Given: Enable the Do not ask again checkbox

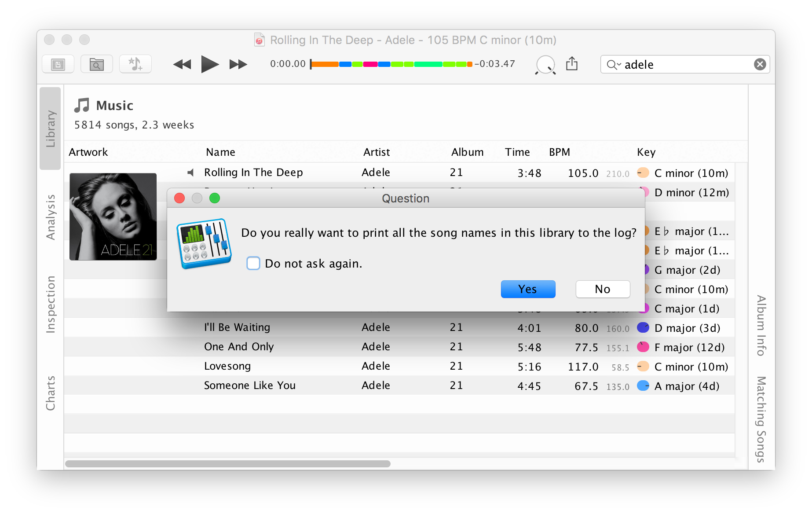Looking at the screenshot, I should pos(253,263).
